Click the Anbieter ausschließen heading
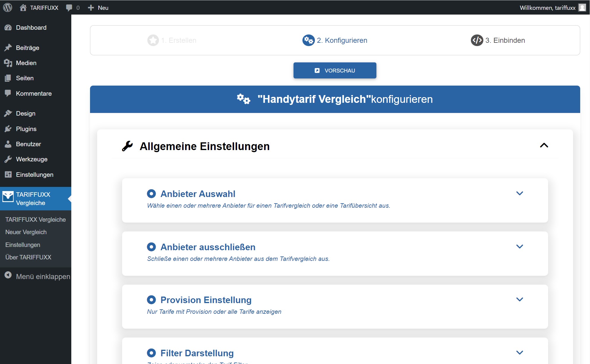 click(x=208, y=247)
